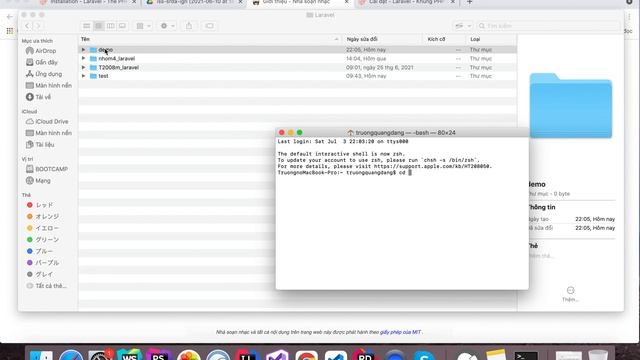Screen dimensions: 640x360
Task: Sort by Loại column
Action: [x=491, y=39]
